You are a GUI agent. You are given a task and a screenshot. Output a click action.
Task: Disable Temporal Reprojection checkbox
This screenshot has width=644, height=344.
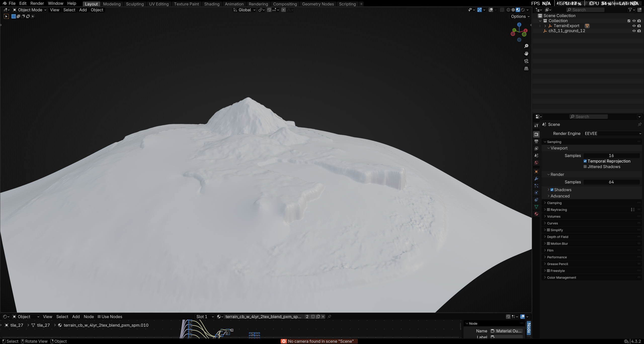(x=585, y=161)
